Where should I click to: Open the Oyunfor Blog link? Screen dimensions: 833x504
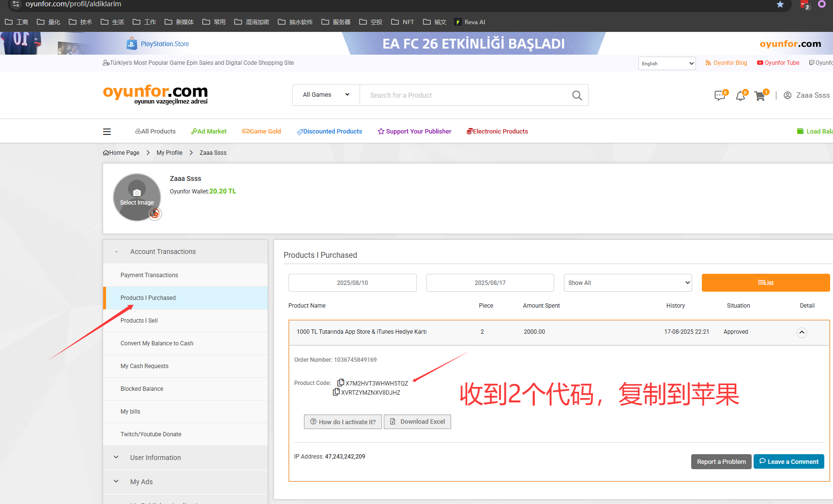coord(726,63)
